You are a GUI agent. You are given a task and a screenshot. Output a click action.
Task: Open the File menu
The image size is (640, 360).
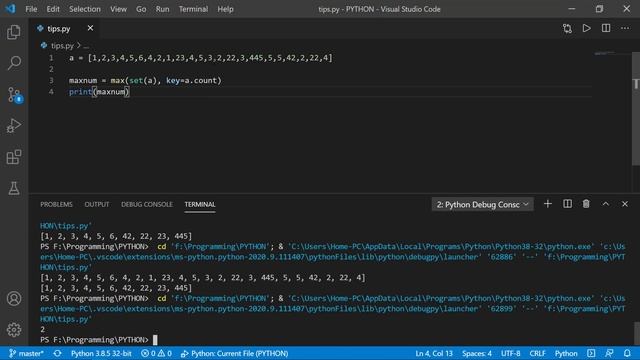coord(31,9)
